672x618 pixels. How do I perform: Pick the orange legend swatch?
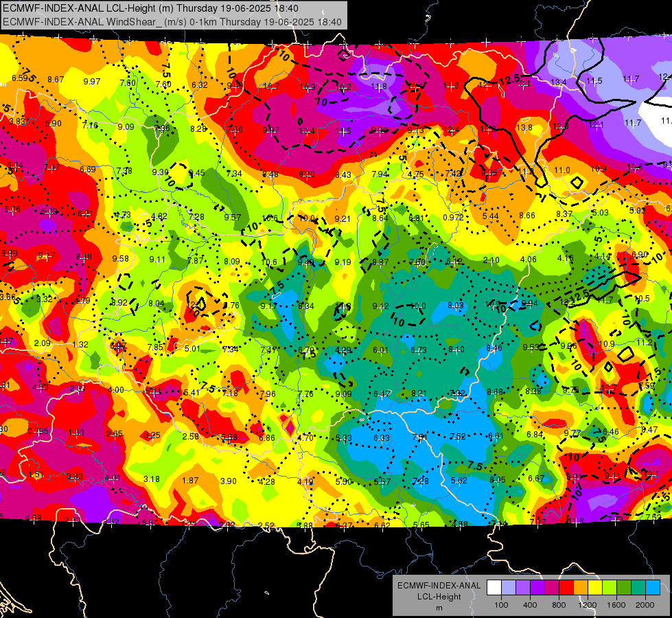(581, 588)
